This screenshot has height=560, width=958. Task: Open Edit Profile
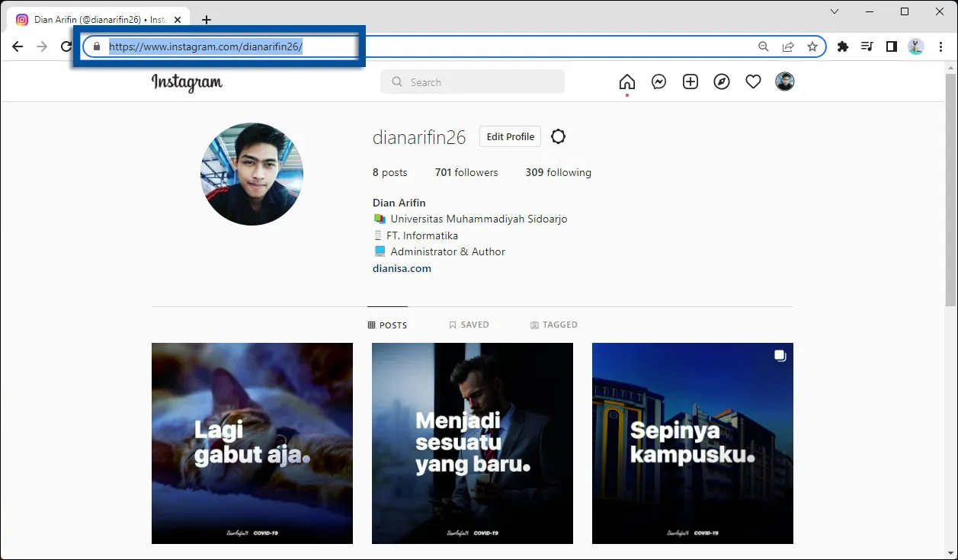coord(509,136)
